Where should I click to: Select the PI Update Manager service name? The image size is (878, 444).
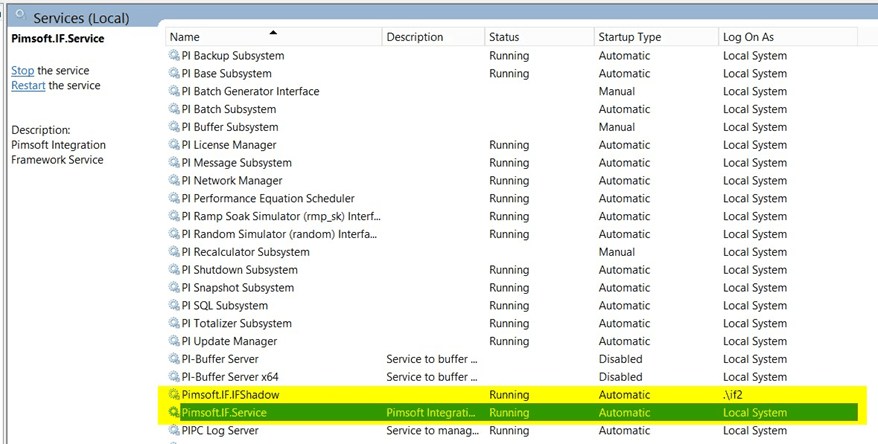tap(229, 341)
